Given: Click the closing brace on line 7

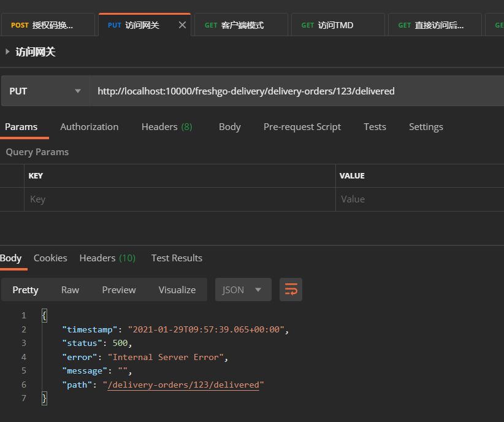Looking at the screenshot, I should tap(44, 399).
